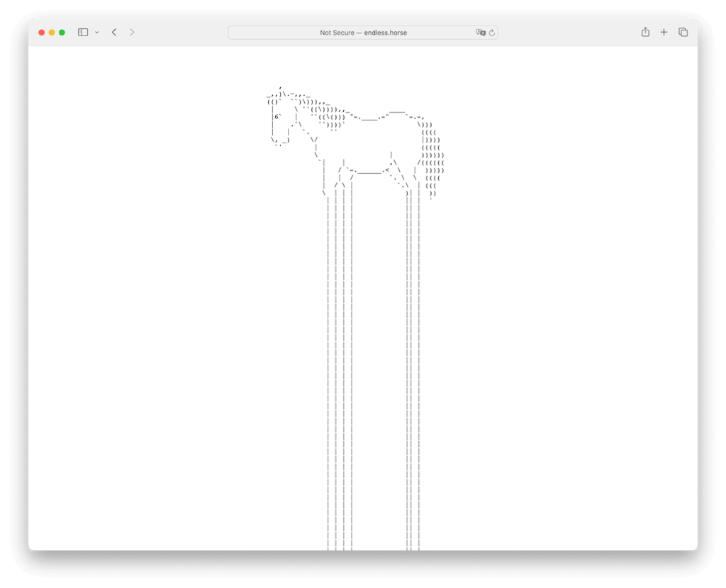Open the sidebar options dropdown chevron

coord(96,33)
